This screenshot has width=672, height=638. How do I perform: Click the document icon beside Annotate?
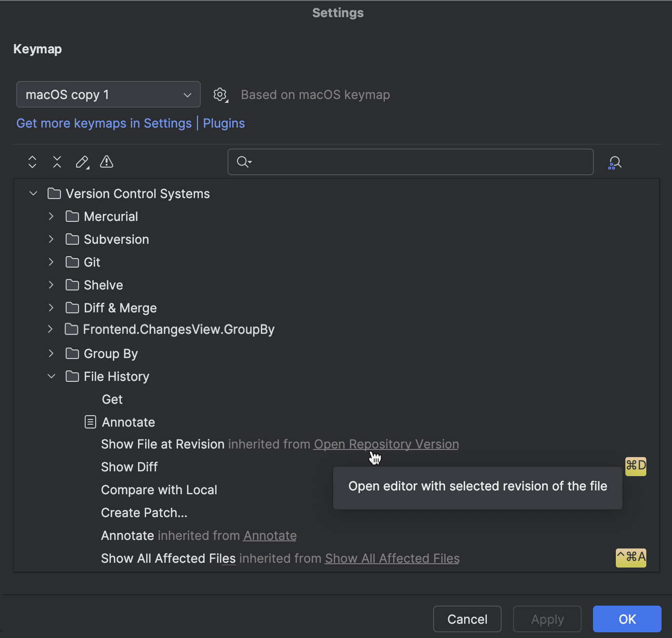[90, 422]
